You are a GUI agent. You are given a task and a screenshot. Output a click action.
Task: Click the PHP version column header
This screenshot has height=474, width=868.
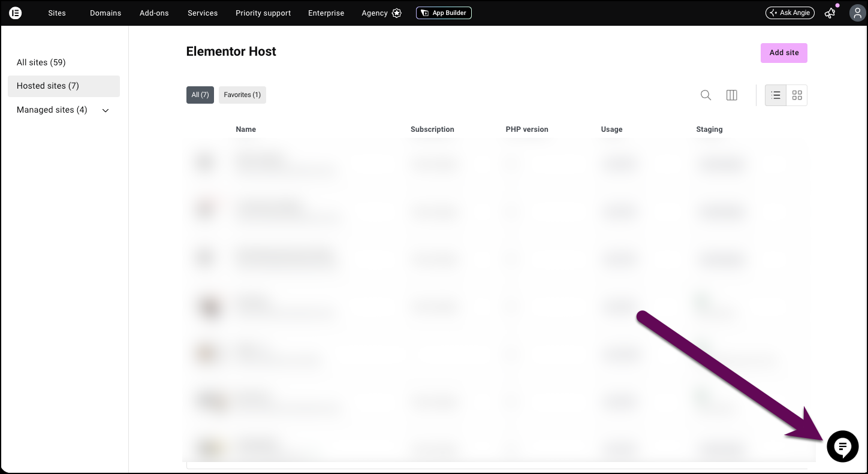(x=527, y=129)
